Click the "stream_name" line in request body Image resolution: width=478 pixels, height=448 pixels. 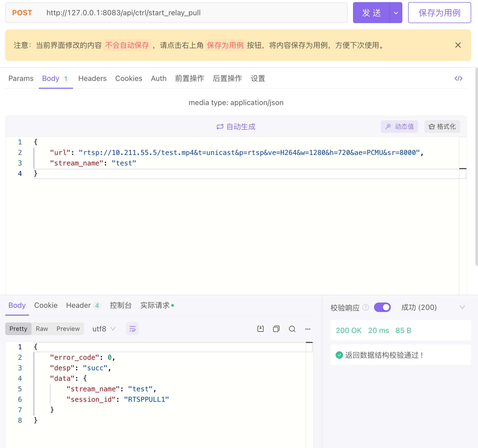click(x=93, y=163)
